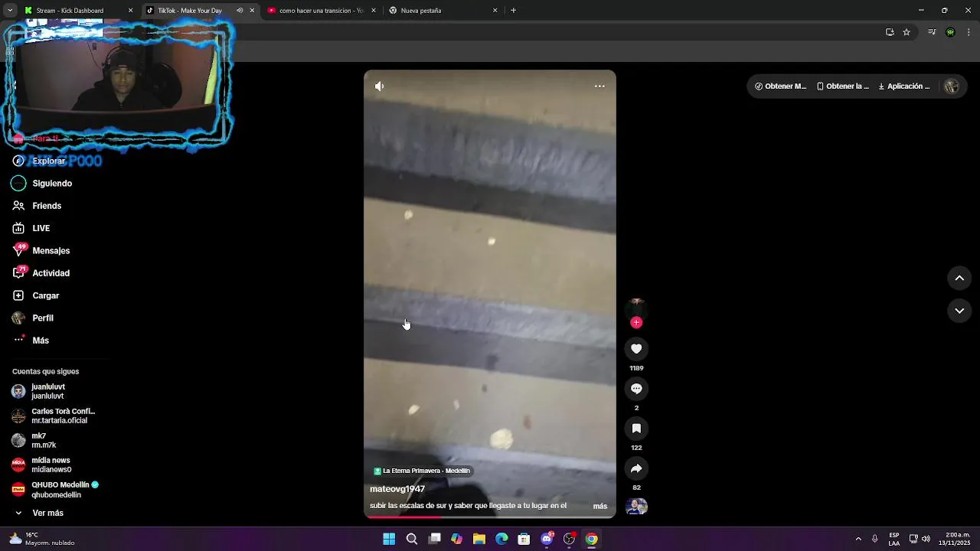Go to the next video with down arrow
The height and width of the screenshot is (551, 980).
coord(959,311)
